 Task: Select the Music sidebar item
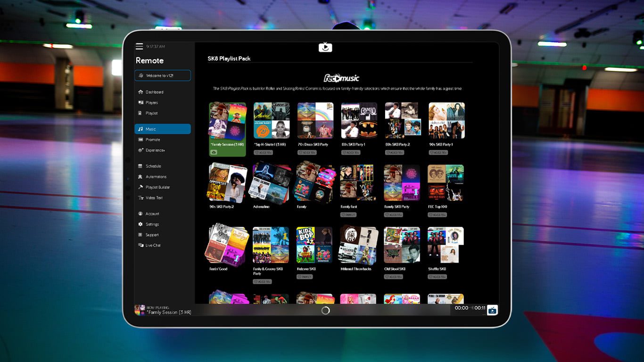163,129
